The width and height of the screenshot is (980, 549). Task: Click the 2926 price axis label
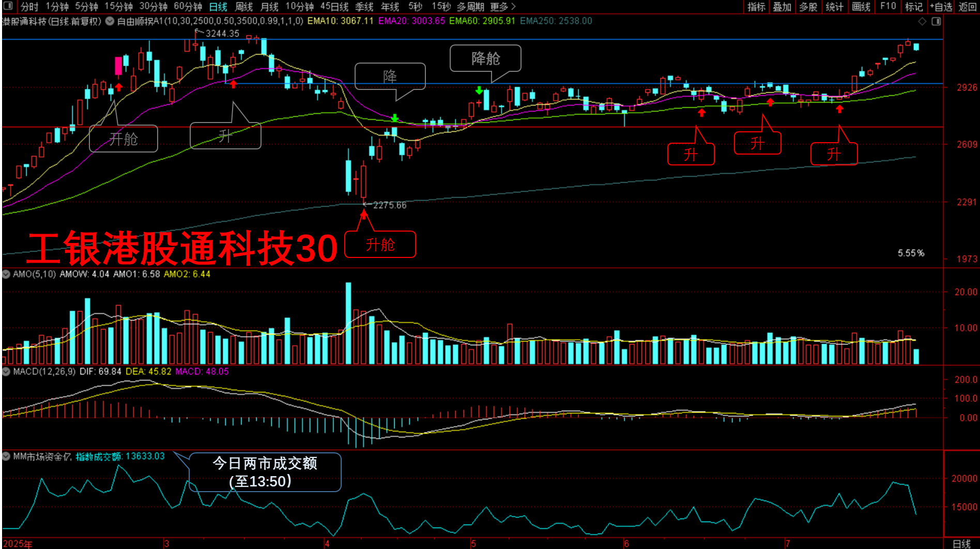click(967, 87)
